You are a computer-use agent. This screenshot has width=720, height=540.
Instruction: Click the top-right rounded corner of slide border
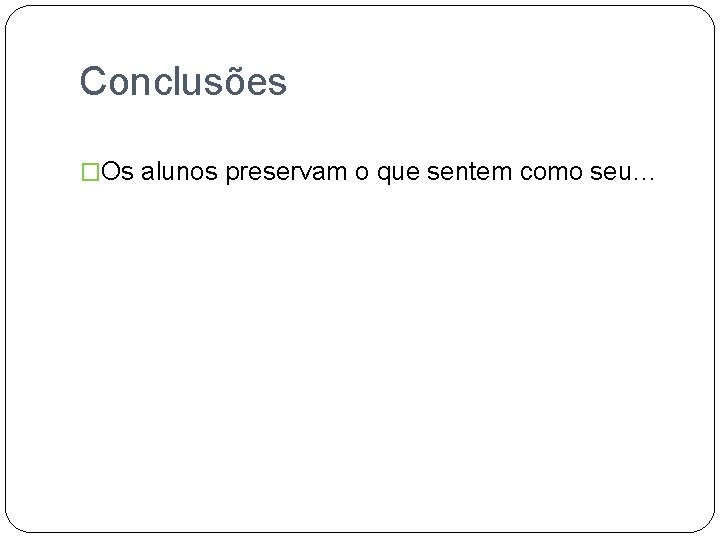point(707,13)
